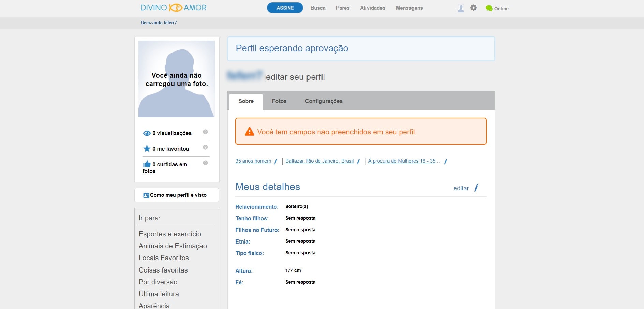Viewport: 644px width, 309px height.
Task: Click 0 visualizações text
Action: pos(172,133)
